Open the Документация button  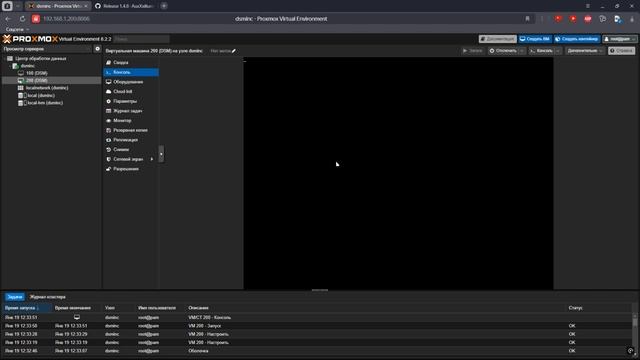coord(498,39)
